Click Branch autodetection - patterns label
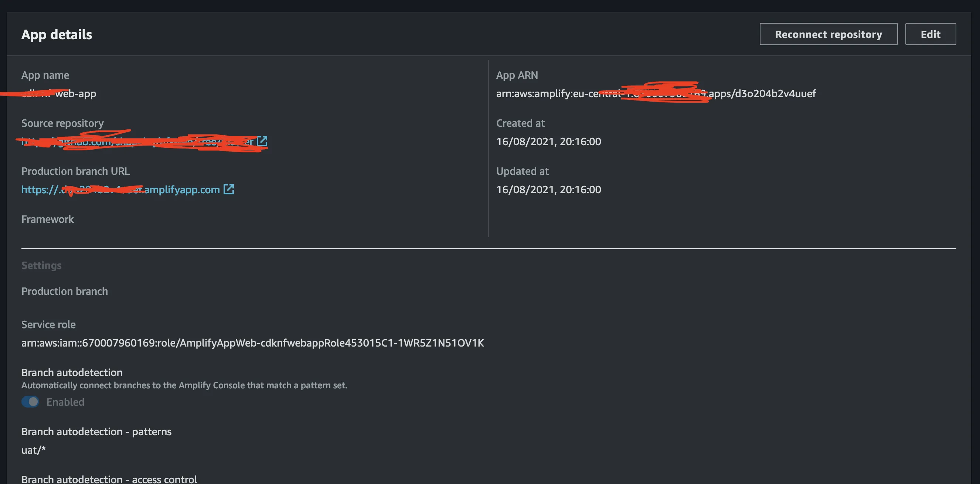Image resolution: width=980 pixels, height=484 pixels. coord(96,432)
